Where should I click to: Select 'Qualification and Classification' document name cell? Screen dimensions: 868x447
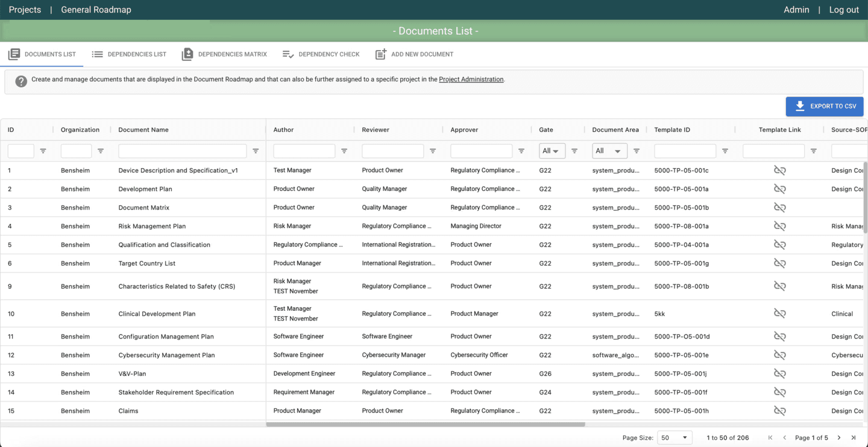point(165,245)
